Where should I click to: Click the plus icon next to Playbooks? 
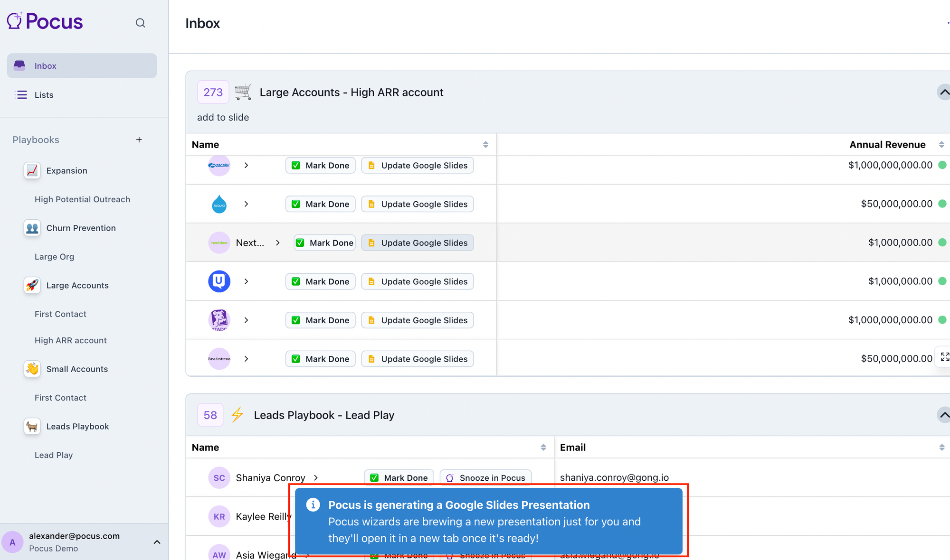click(139, 140)
